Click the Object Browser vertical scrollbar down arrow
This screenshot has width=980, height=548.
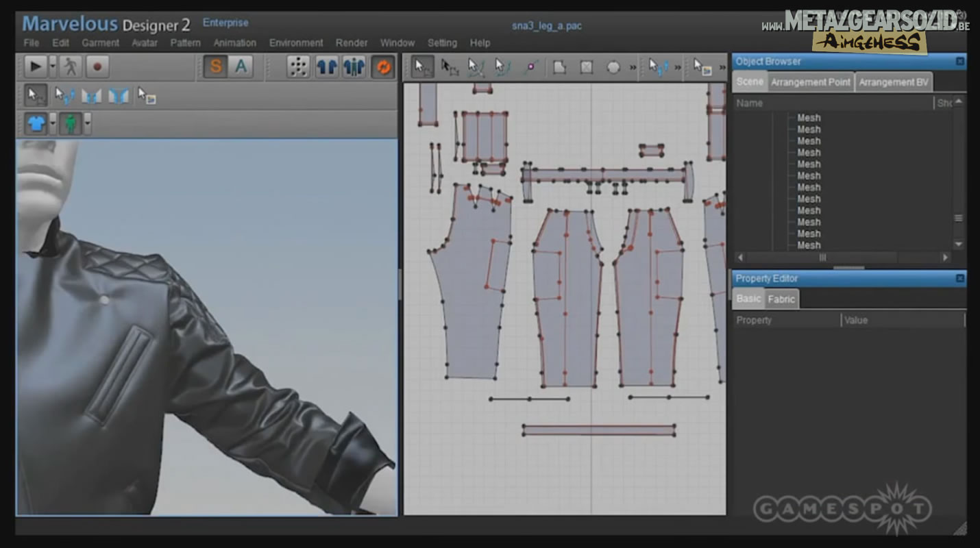click(x=958, y=245)
